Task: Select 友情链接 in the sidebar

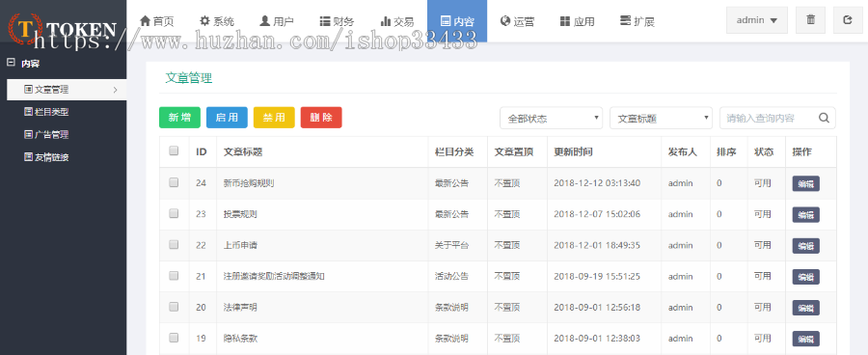Action: coord(46,157)
